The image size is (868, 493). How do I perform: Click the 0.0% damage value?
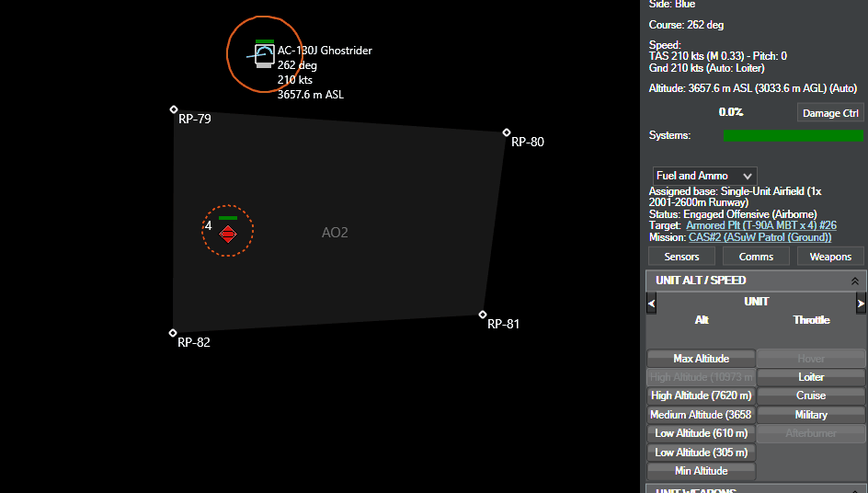pyautogui.click(x=731, y=112)
